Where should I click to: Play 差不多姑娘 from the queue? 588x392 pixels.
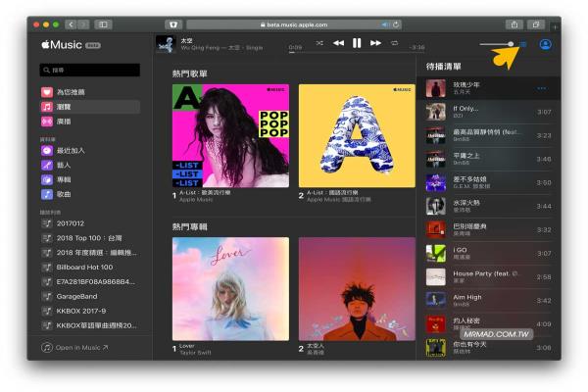489,182
